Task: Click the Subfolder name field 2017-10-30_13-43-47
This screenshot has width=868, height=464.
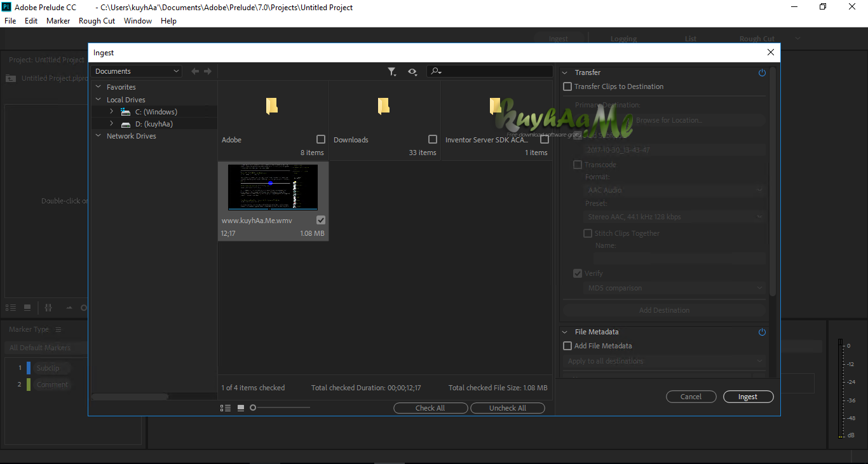Action: (x=675, y=150)
